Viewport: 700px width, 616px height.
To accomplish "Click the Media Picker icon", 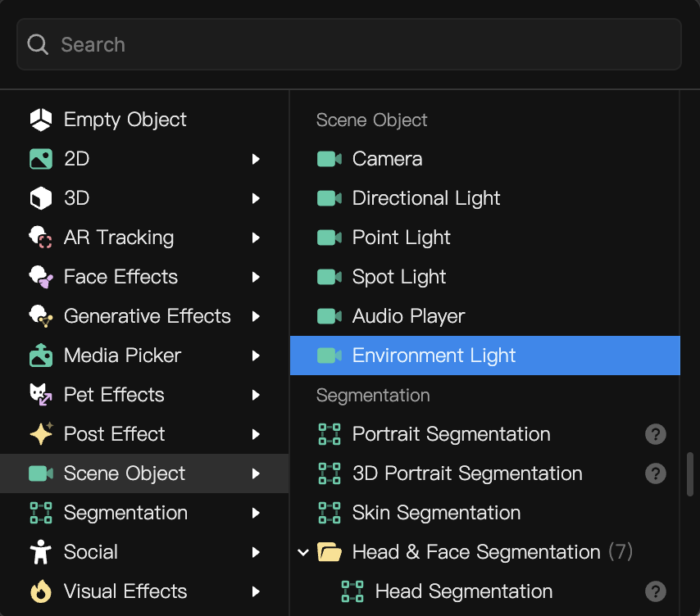I will 41,355.
